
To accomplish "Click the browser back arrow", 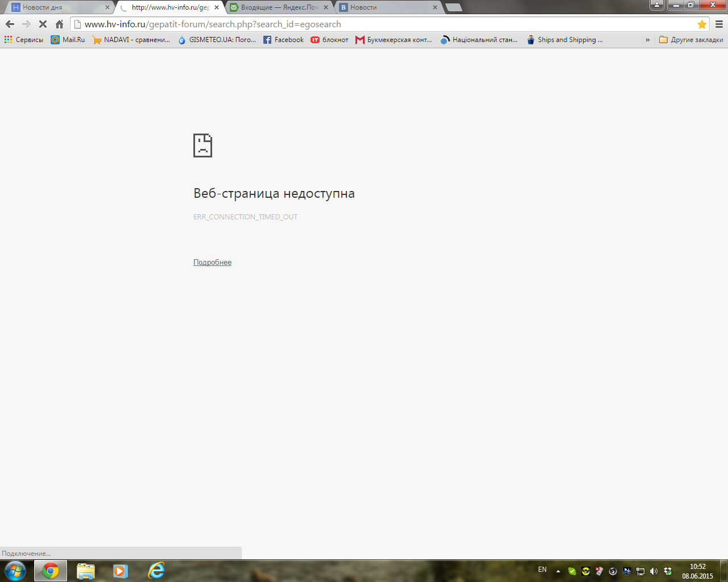I will [10, 24].
